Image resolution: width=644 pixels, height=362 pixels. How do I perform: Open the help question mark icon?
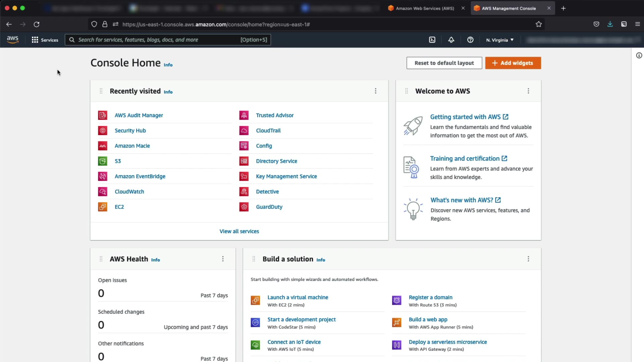pos(470,40)
